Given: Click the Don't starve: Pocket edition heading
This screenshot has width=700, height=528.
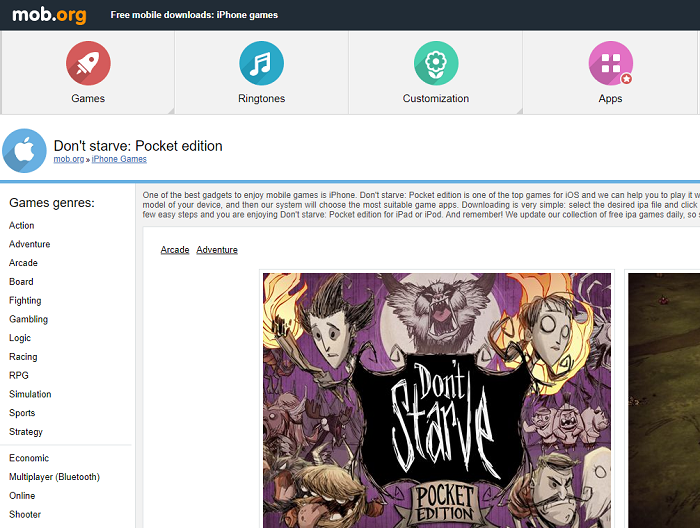Looking at the screenshot, I should [x=138, y=146].
